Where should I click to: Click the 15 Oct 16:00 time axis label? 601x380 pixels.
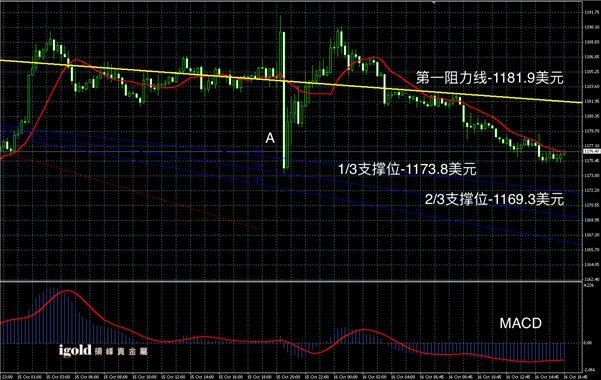pos(231,377)
